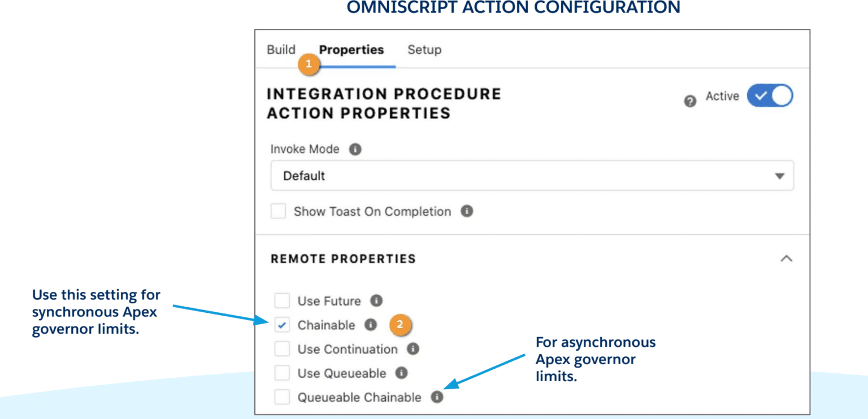Viewport: 868px width, 419px height.
Task: Turn off the Active toggle
Action: (771, 95)
